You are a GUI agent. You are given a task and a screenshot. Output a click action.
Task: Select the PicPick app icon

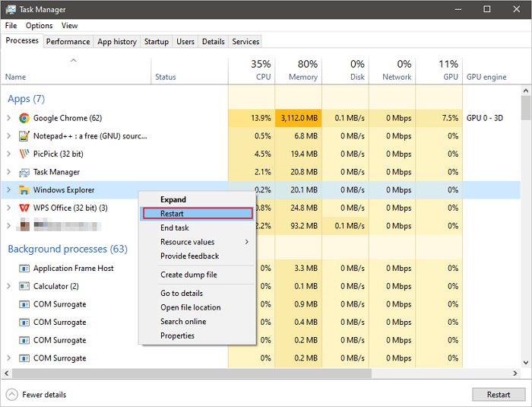(x=24, y=154)
